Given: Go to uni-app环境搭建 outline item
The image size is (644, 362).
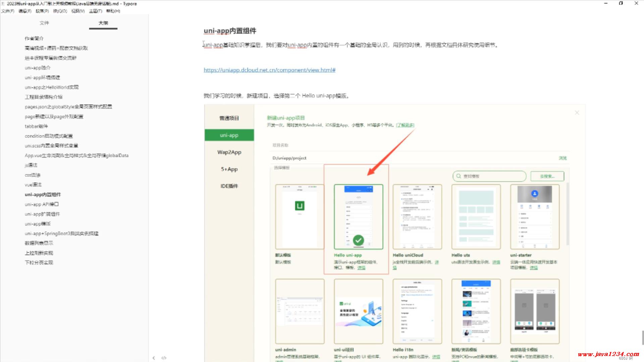Looking at the screenshot, I should 42,77.
